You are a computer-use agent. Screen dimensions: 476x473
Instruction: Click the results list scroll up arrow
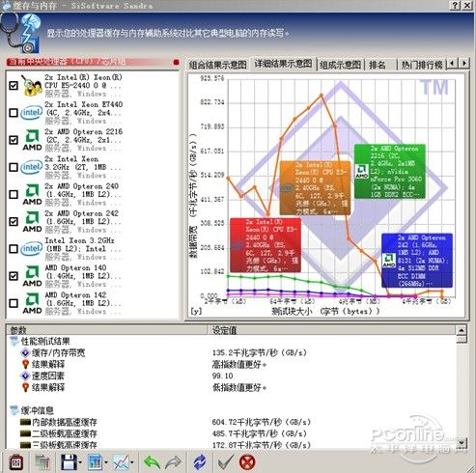[x=462, y=330]
